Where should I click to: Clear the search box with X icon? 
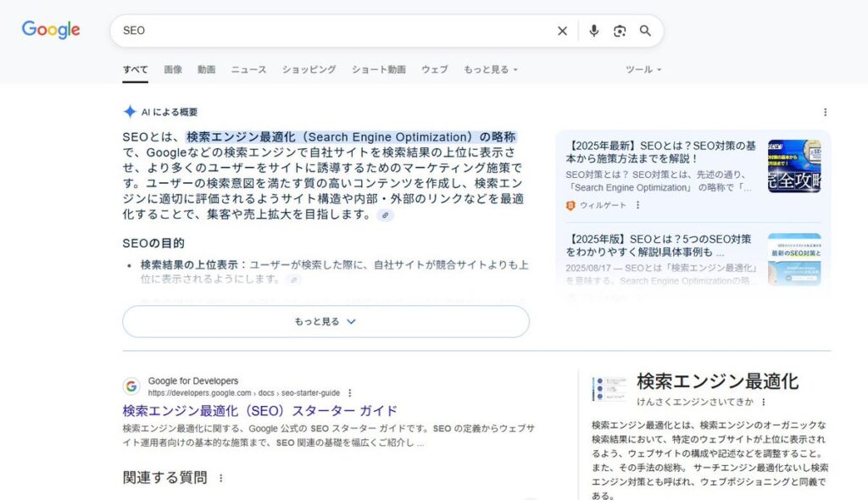point(562,31)
